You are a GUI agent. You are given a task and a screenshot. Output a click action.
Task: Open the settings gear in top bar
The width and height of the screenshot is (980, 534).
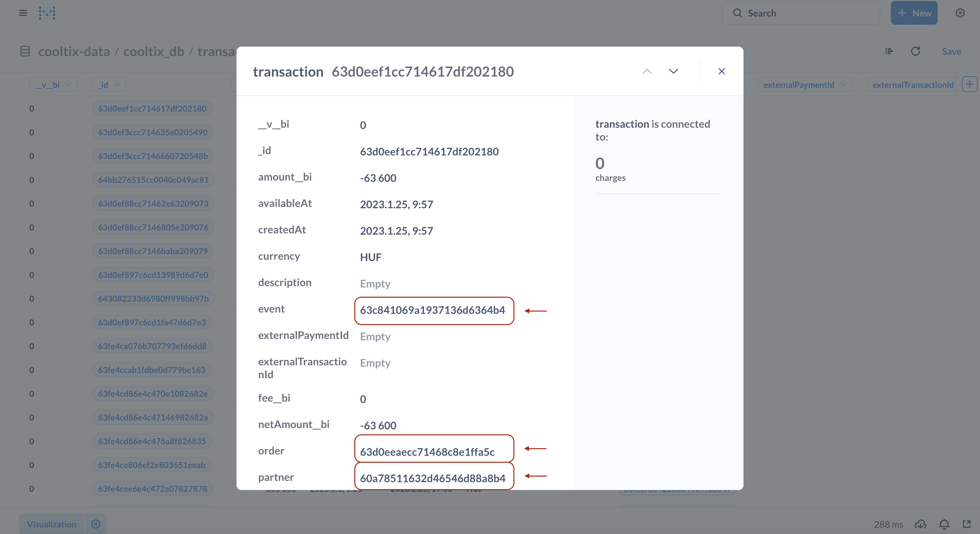click(x=960, y=13)
